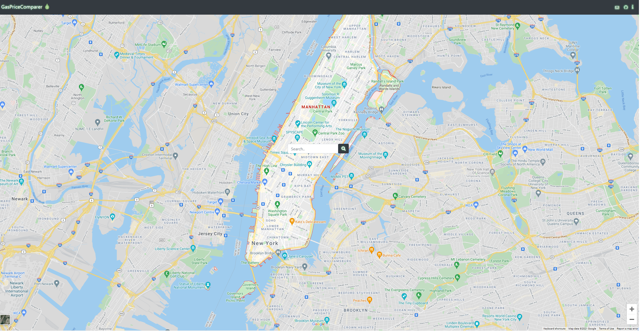Click the Chrysler Building marker
Viewport: 644px width, 331px height.
tap(309, 164)
